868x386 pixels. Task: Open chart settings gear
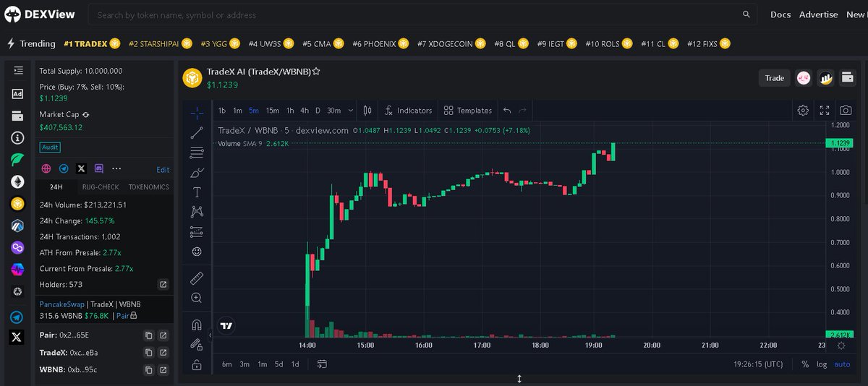(x=803, y=111)
